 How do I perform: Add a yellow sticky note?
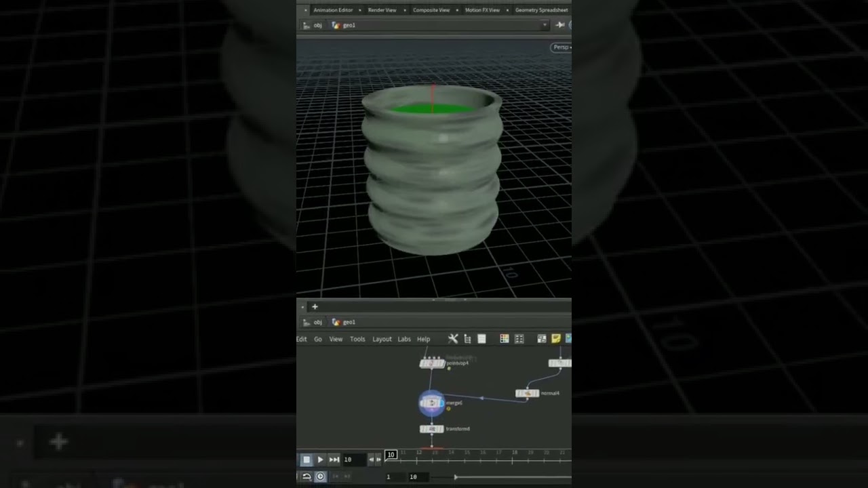pyautogui.click(x=556, y=339)
